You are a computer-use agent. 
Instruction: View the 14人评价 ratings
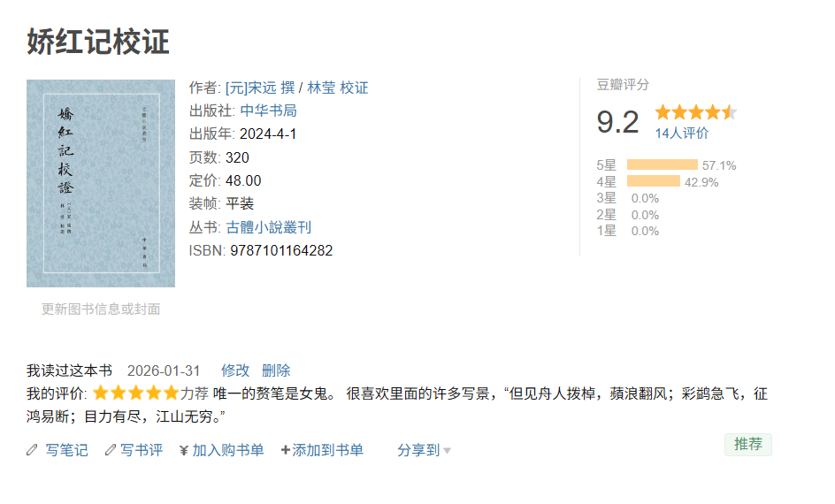pos(681,134)
